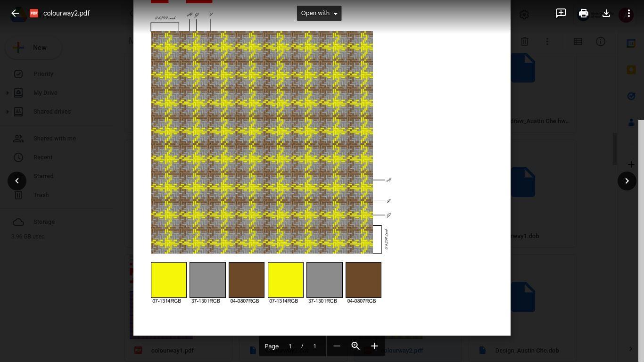Go to the previous file in preview
This screenshot has width=644, height=362.
(17, 181)
